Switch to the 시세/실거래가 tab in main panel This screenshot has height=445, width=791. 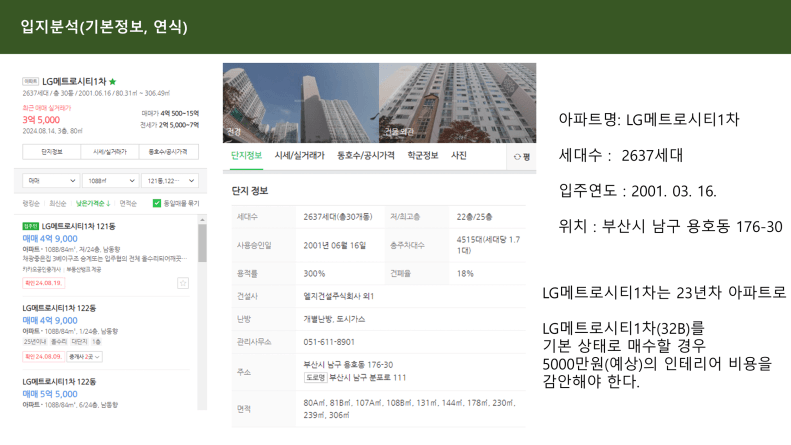click(x=300, y=155)
